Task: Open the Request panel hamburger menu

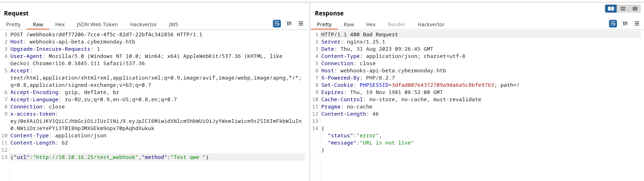Action: click(x=301, y=23)
